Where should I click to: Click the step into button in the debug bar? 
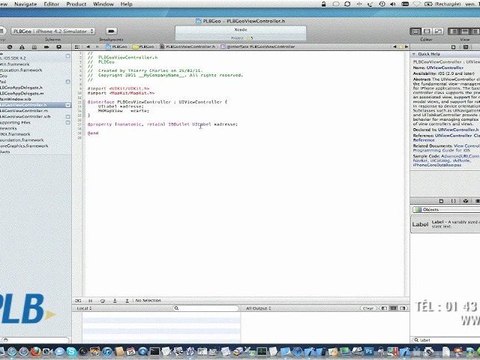(115, 301)
